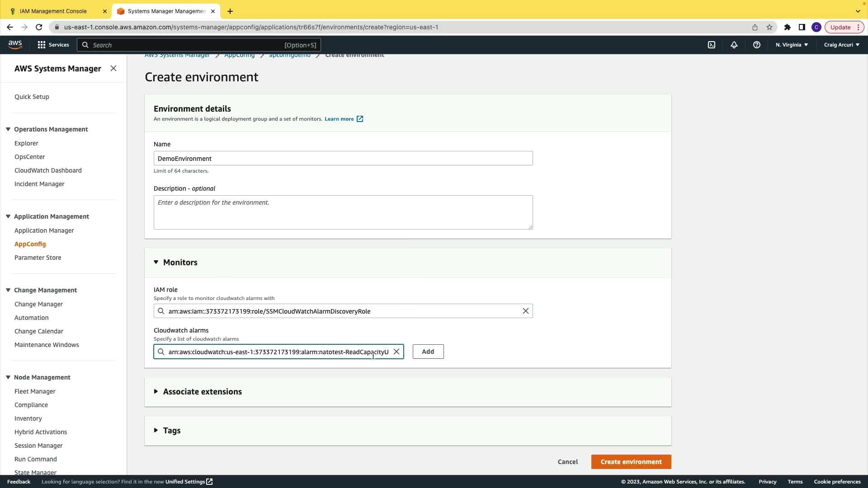
Task: Click the notifications bell icon
Action: (734, 45)
